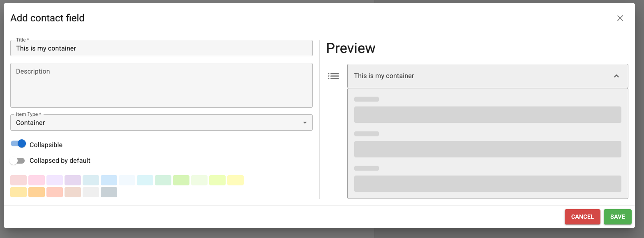Select the blue-gray color swatch

pos(109,192)
